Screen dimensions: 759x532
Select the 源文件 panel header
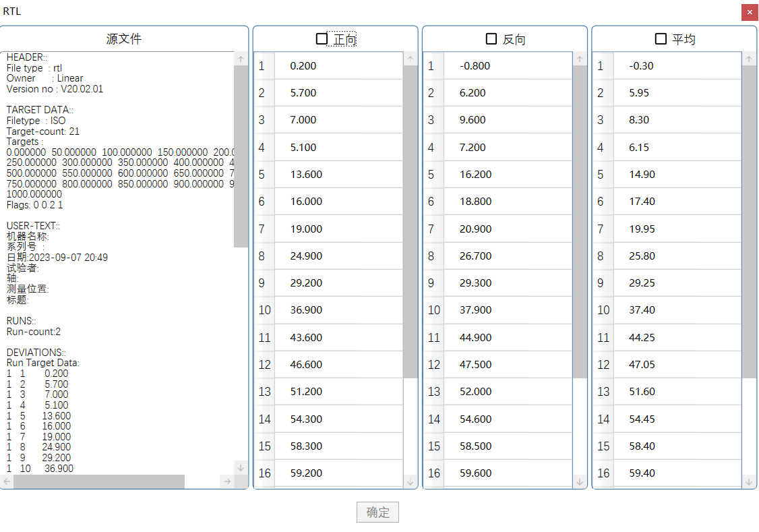coord(124,39)
